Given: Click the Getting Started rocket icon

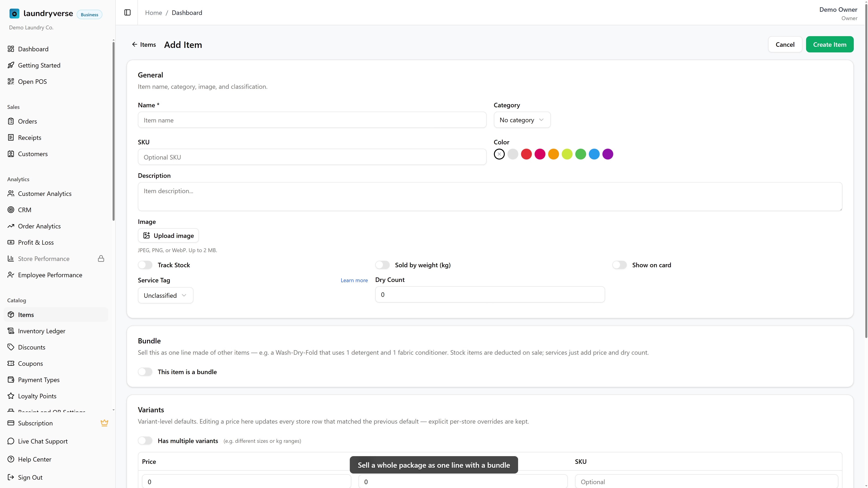Looking at the screenshot, I should pos(11,65).
